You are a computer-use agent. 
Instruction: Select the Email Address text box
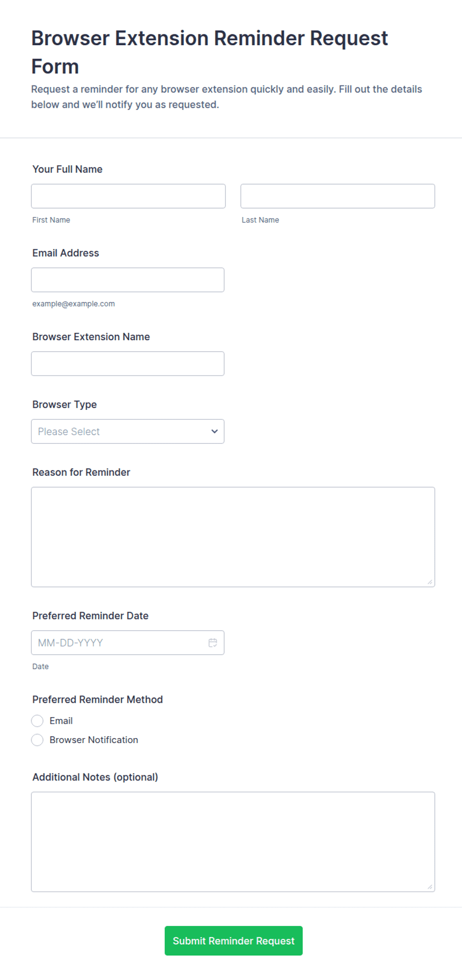pos(128,280)
